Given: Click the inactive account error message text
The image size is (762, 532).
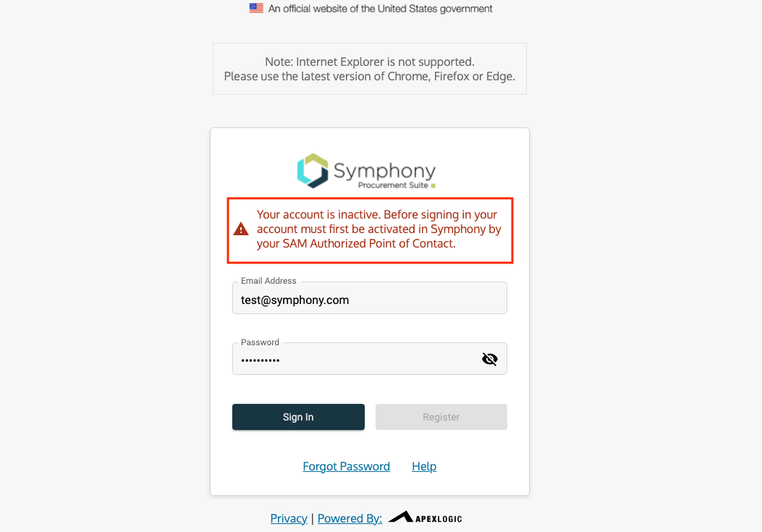Looking at the screenshot, I should point(378,229).
